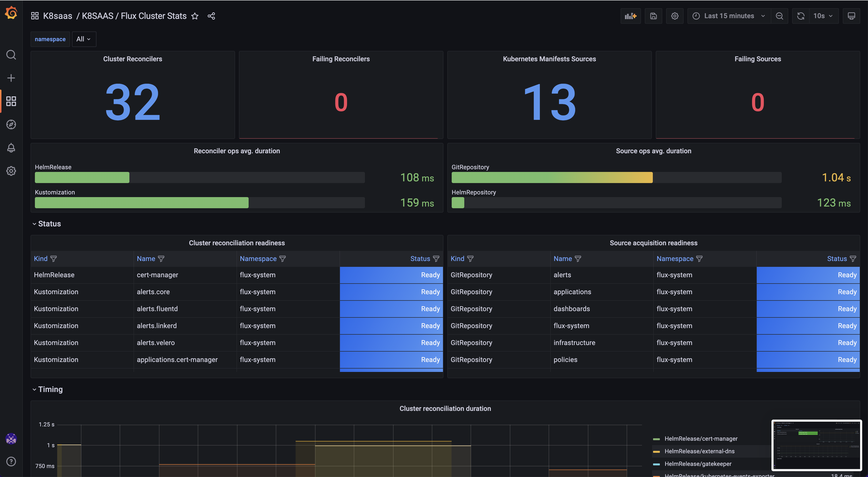Click the Ready status for policies row
Viewport: 868px width, 477px height.
point(808,360)
